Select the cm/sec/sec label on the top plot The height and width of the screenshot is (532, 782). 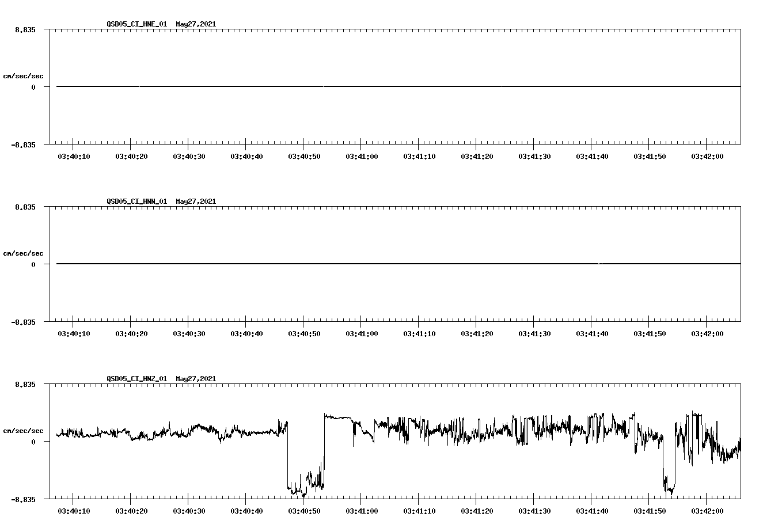click(x=24, y=75)
